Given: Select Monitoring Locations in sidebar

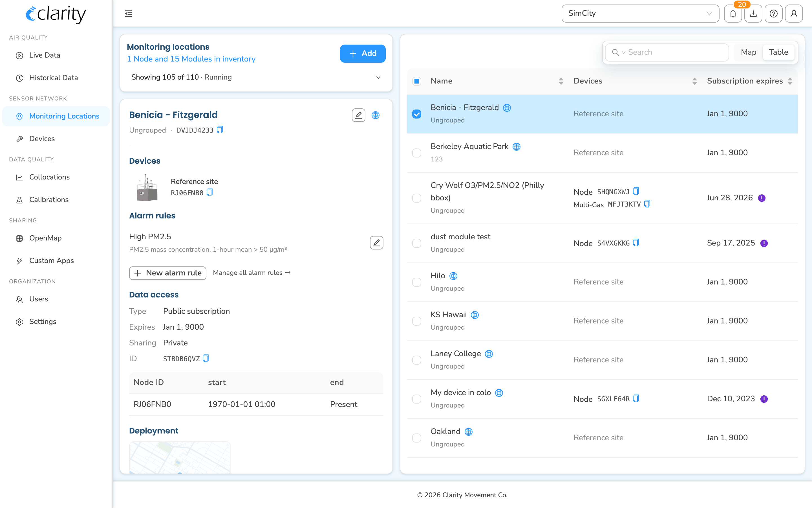Looking at the screenshot, I should tap(56, 116).
